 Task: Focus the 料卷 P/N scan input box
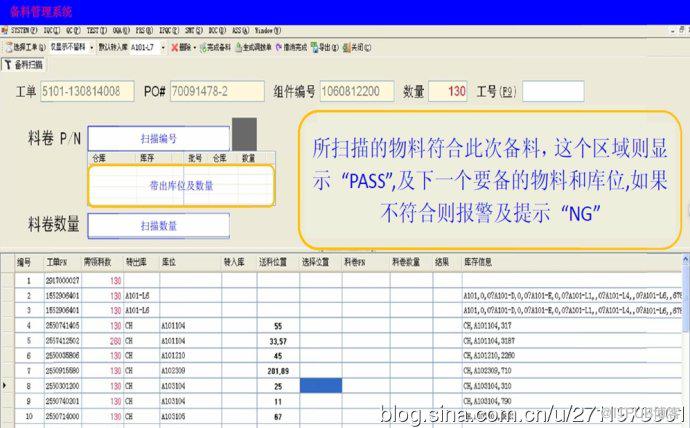[x=158, y=139]
